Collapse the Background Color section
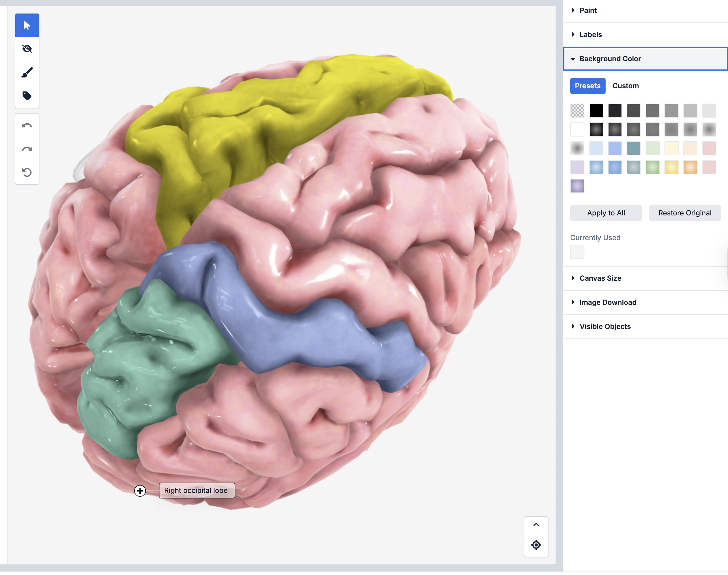Image resolution: width=728 pixels, height=575 pixels. pos(645,59)
